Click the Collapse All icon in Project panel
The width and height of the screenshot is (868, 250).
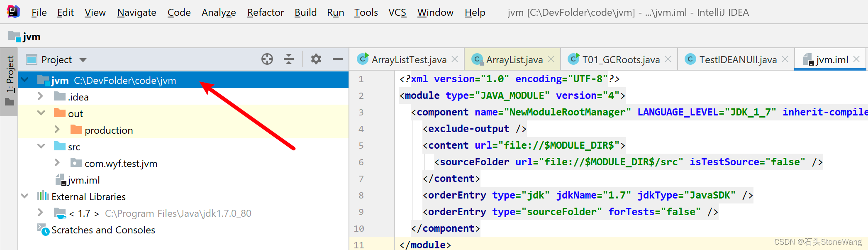coord(289,59)
